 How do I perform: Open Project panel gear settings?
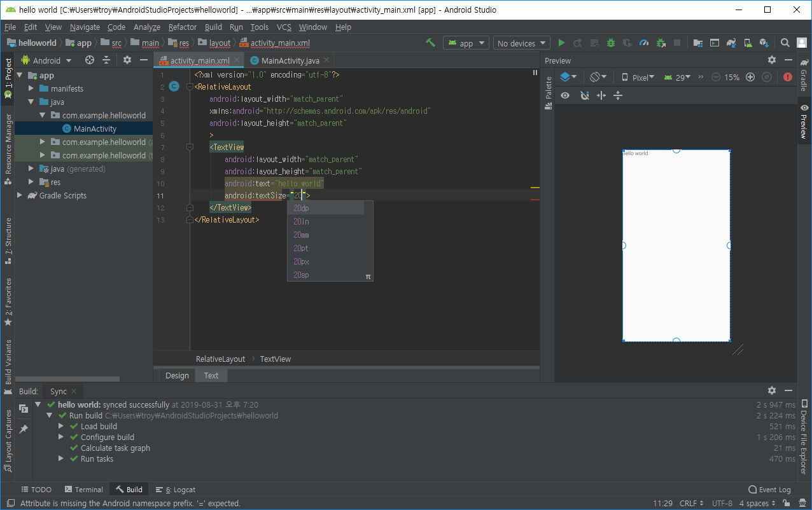click(x=127, y=60)
